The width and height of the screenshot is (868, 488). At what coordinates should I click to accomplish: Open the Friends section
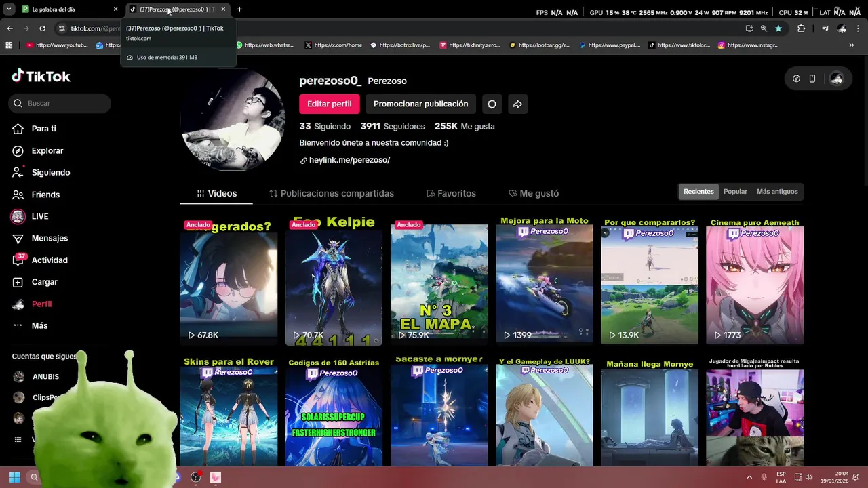(x=45, y=195)
